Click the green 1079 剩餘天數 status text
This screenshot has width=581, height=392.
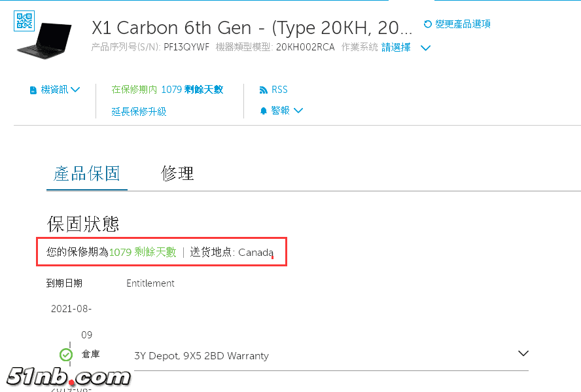tap(143, 252)
